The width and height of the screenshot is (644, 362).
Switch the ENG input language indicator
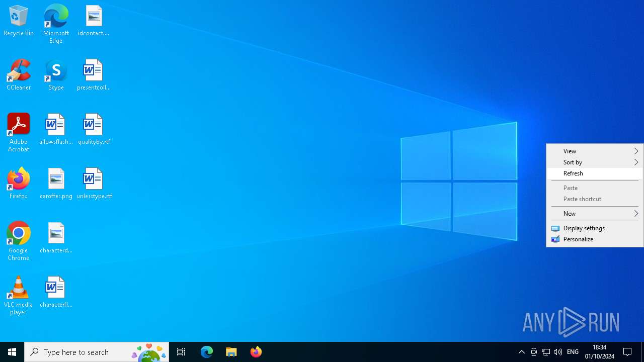[573, 352]
